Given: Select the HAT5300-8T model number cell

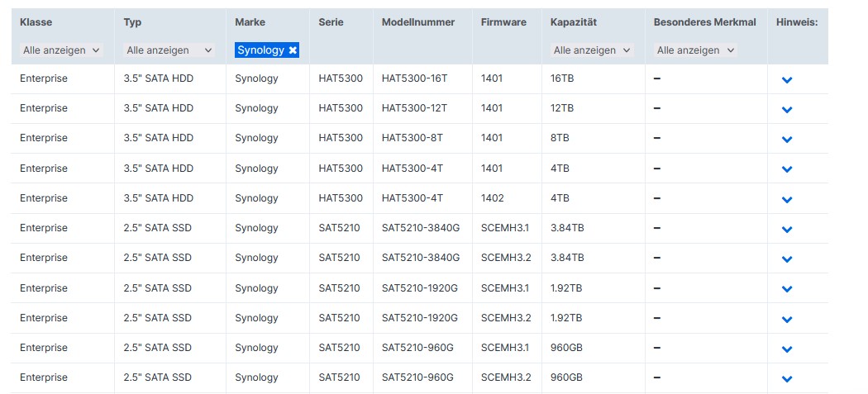Looking at the screenshot, I should coord(413,138).
